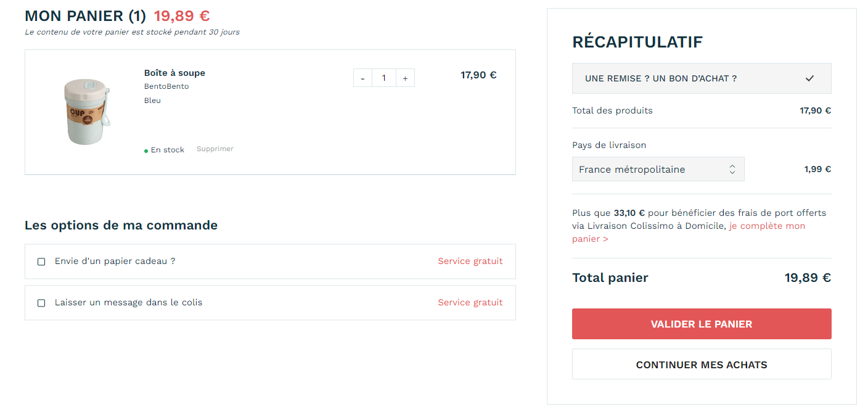The height and width of the screenshot is (417, 868).
Task: Click the quantity field showing 1
Action: pyautogui.click(x=384, y=78)
